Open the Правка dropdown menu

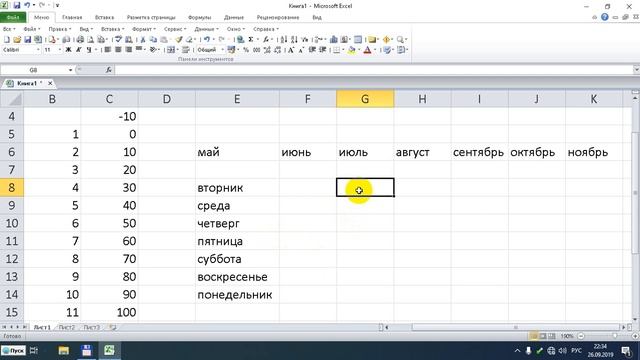pyautogui.click(x=60, y=29)
